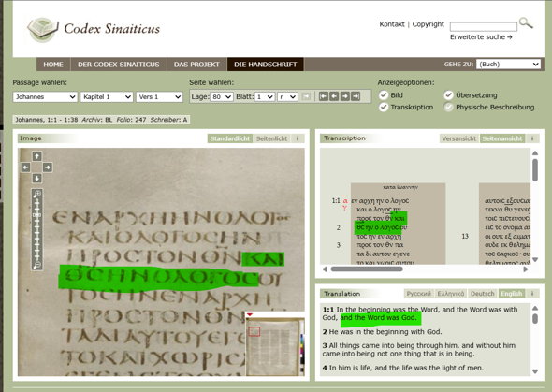Open the Vers 1 dropdown

point(159,96)
